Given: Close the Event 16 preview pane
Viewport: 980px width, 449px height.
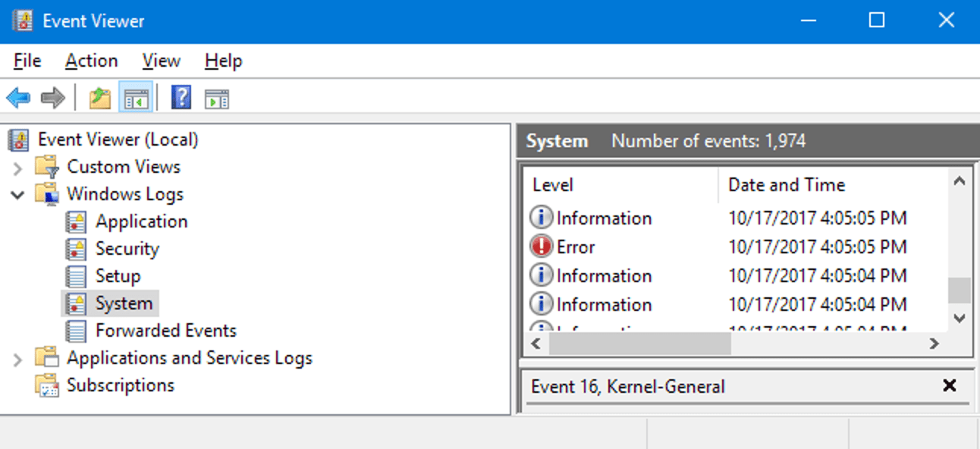Looking at the screenshot, I should [950, 385].
